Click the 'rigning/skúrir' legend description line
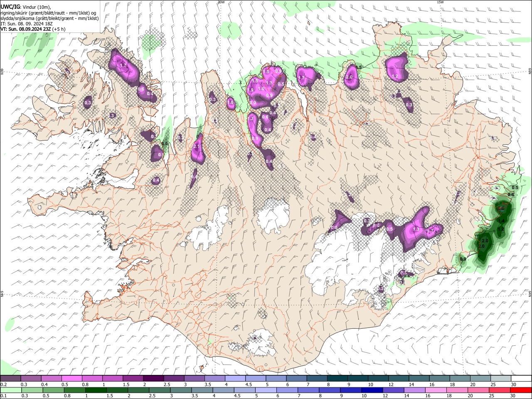Viewport: 532px width, 399px height. pyautogui.click(x=48, y=13)
